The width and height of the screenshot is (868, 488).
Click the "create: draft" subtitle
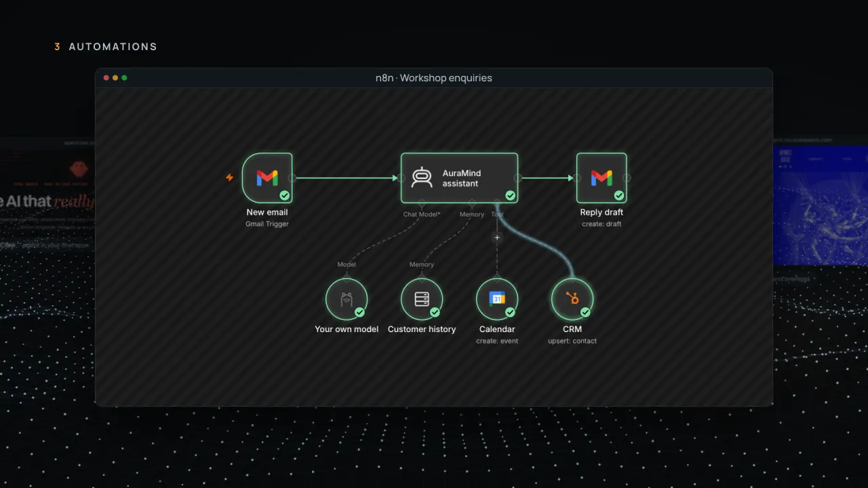pos(601,224)
